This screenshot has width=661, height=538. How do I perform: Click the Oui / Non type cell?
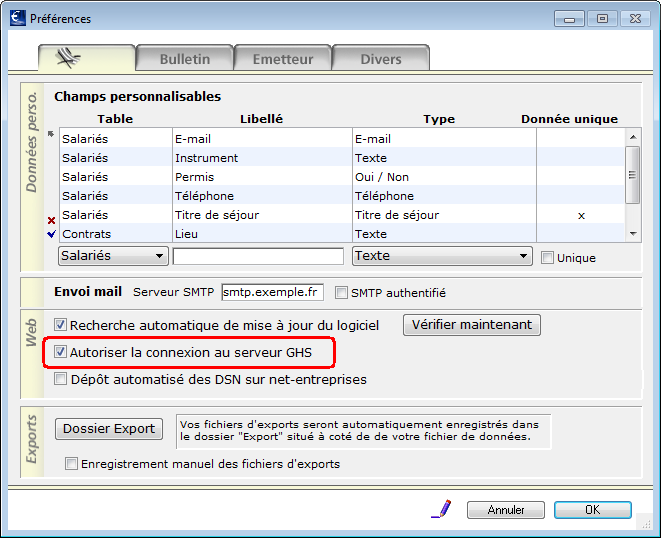pyautogui.click(x=444, y=177)
